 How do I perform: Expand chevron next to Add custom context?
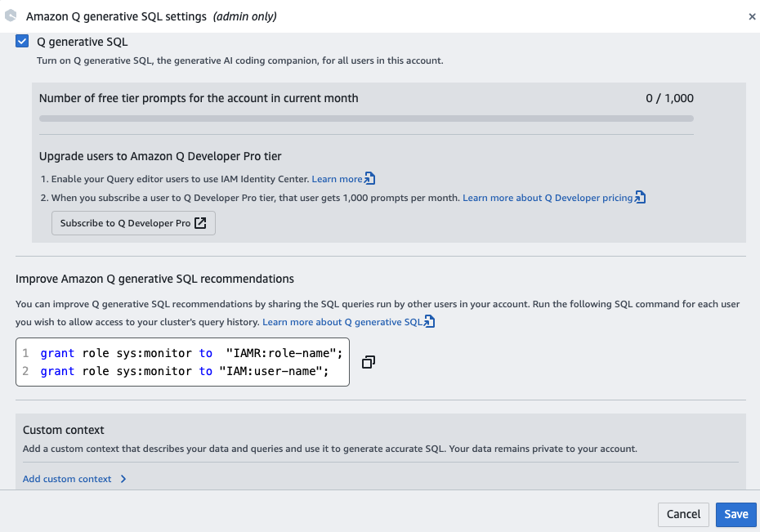coord(123,479)
